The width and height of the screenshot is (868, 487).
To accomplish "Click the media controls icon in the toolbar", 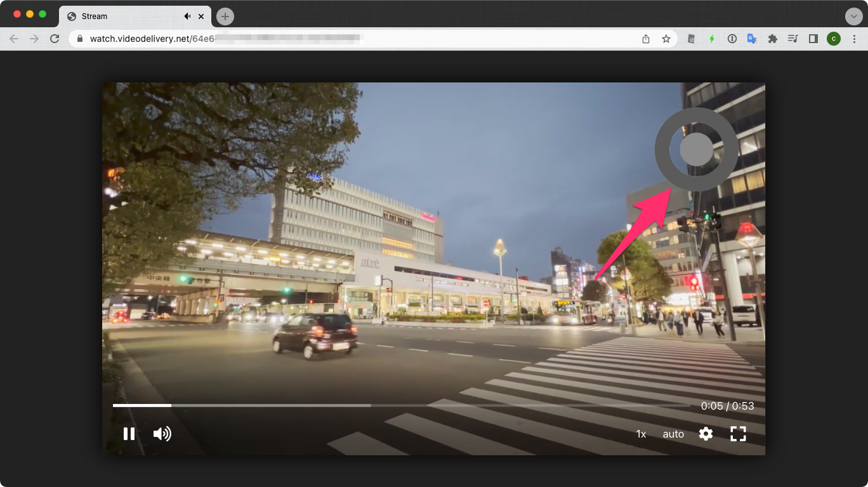I will (792, 39).
